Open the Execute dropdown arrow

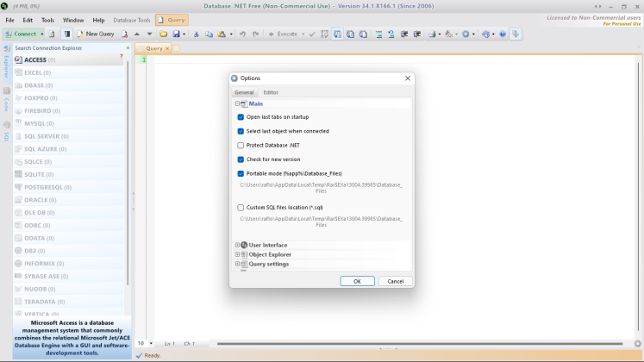coord(303,34)
